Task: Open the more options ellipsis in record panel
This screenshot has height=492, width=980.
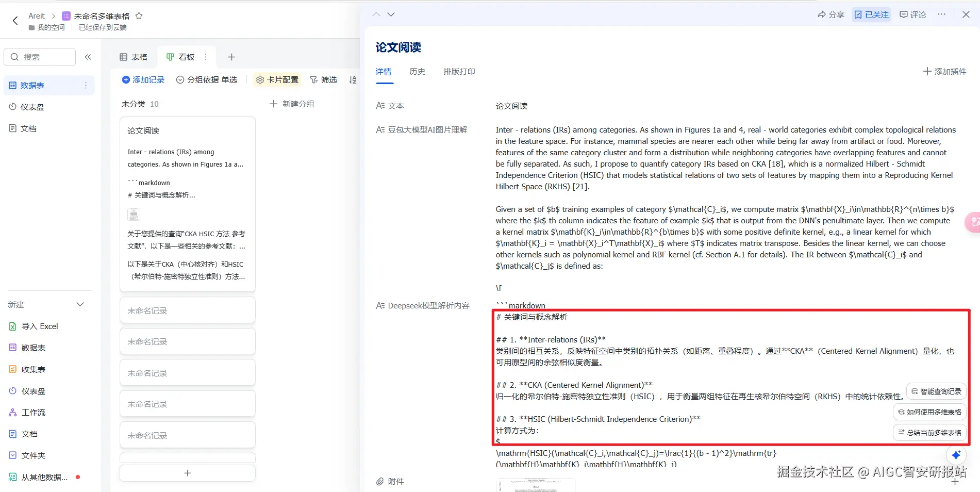Action: [941, 14]
